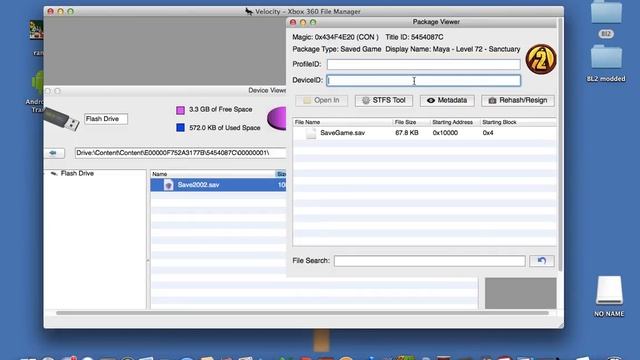The image size is (640, 360).
Task: Click the drive path input field
Action: click(180, 153)
